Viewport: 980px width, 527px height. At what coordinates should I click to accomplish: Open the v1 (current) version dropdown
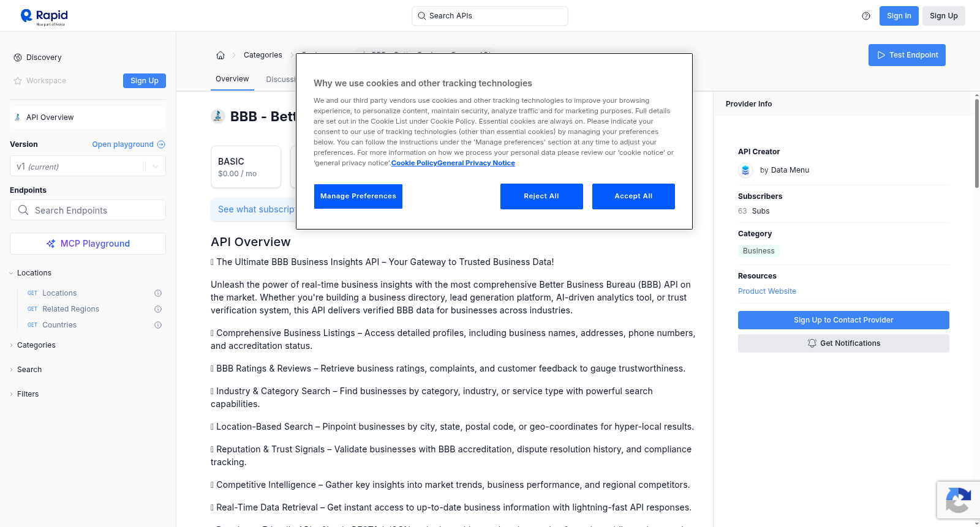(x=88, y=166)
